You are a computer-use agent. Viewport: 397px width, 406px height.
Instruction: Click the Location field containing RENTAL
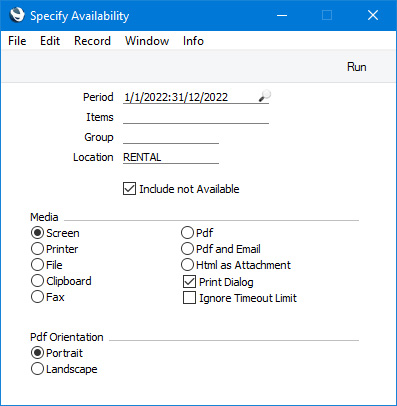(x=171, y=157)
